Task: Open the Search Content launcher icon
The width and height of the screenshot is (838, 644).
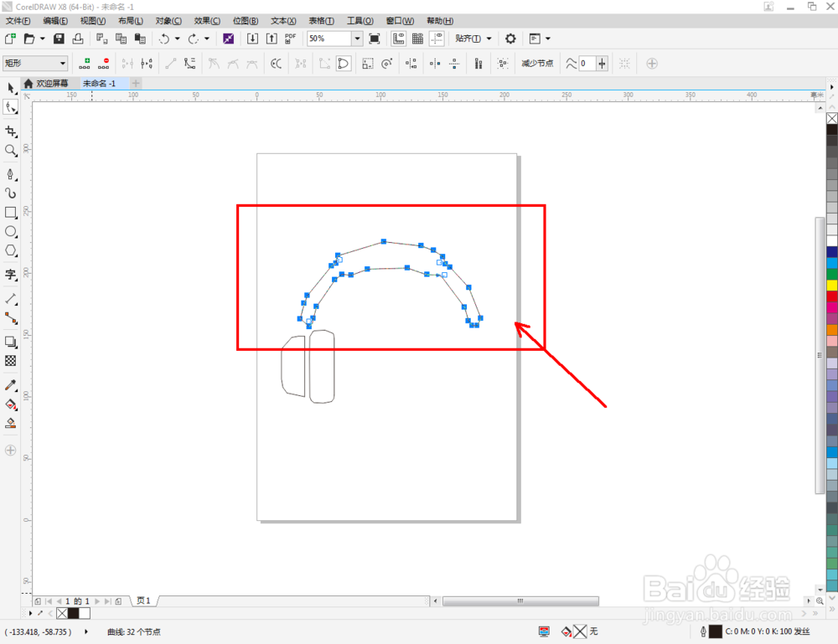Action: click(228, 39)
